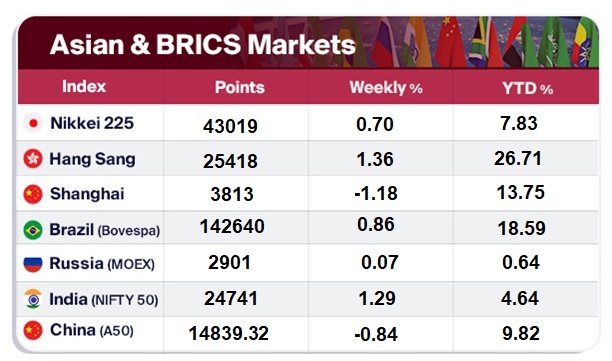Click the Brazil (Bovespa) label

[x=105, y=230]
